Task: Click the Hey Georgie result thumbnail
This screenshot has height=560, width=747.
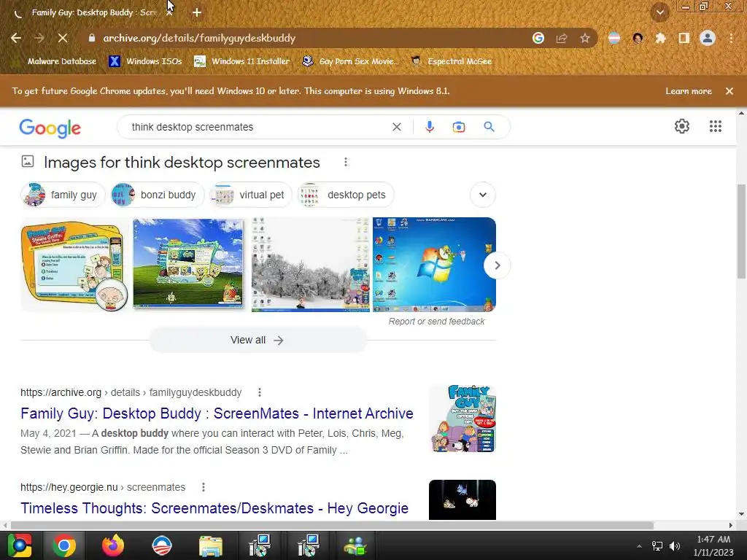Action: point(462,500)
